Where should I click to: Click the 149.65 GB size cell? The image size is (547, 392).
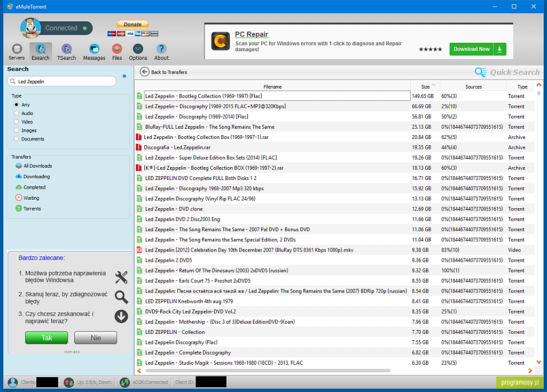[x=423, y=96]
